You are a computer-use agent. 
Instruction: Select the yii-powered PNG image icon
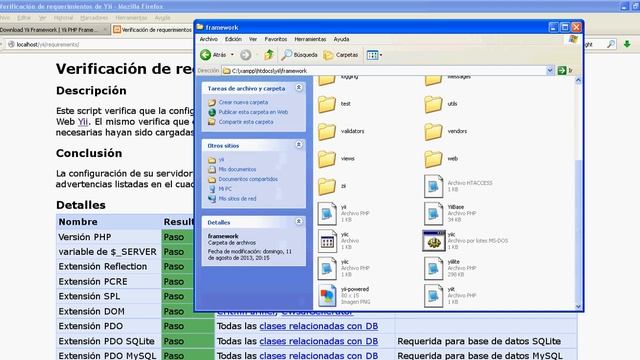[x=327, y=296]
